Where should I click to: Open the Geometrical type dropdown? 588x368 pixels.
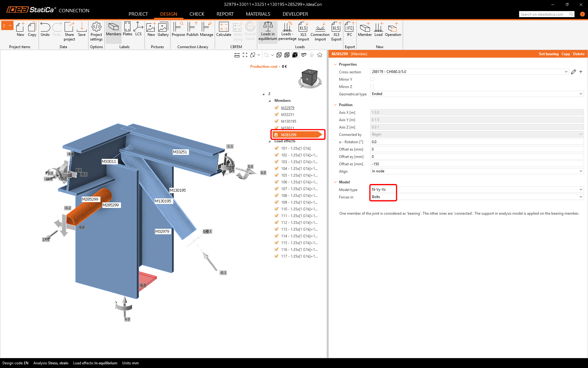tap(476, 94)
